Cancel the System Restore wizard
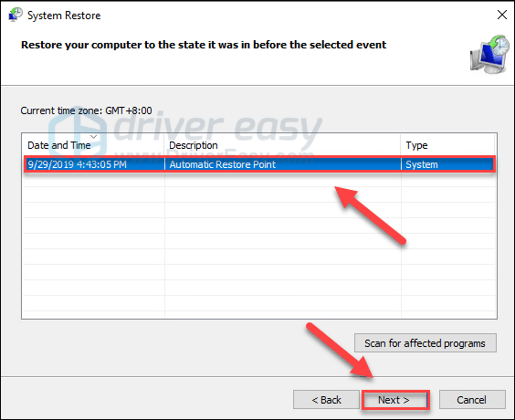Image resolution: width=515 pixels, height=420 pixels. point(472,400)
